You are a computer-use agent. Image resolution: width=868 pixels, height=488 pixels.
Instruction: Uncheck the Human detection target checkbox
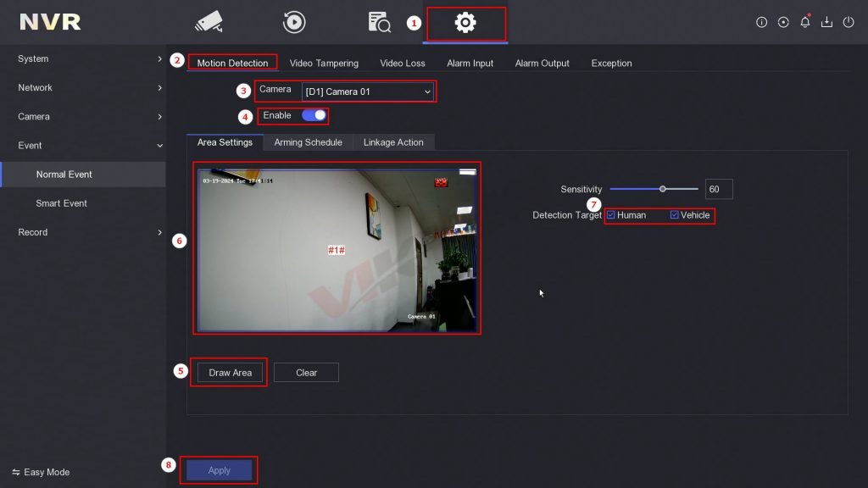pyautogui.click(x=611, y=215)
